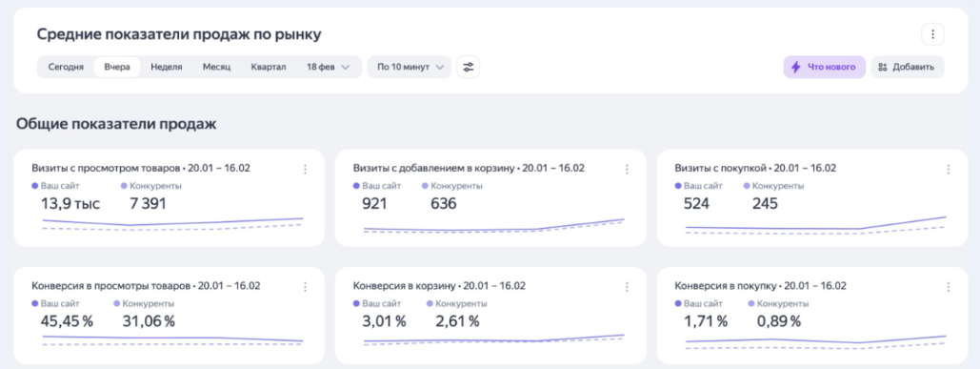Open menu for Конверсия в покупку card

click(x=949, y=286)
